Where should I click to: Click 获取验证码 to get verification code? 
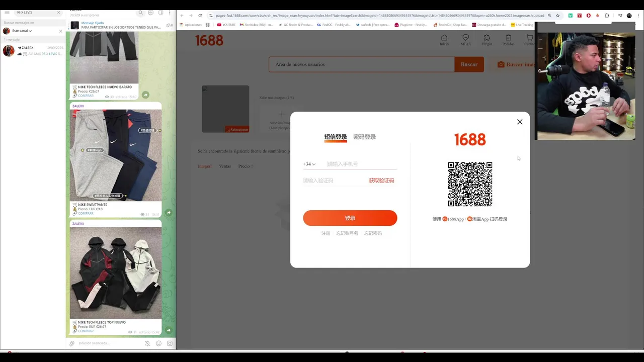381,180
